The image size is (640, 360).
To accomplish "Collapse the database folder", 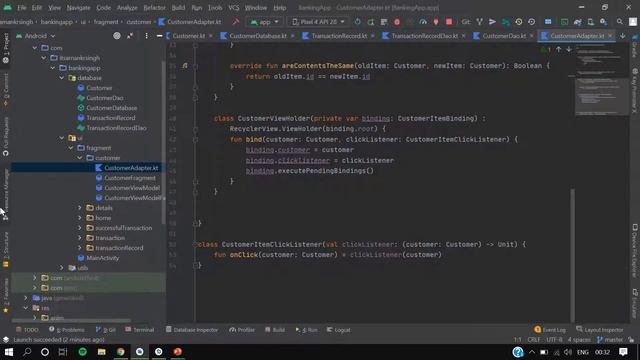I will tap(62, 78).
